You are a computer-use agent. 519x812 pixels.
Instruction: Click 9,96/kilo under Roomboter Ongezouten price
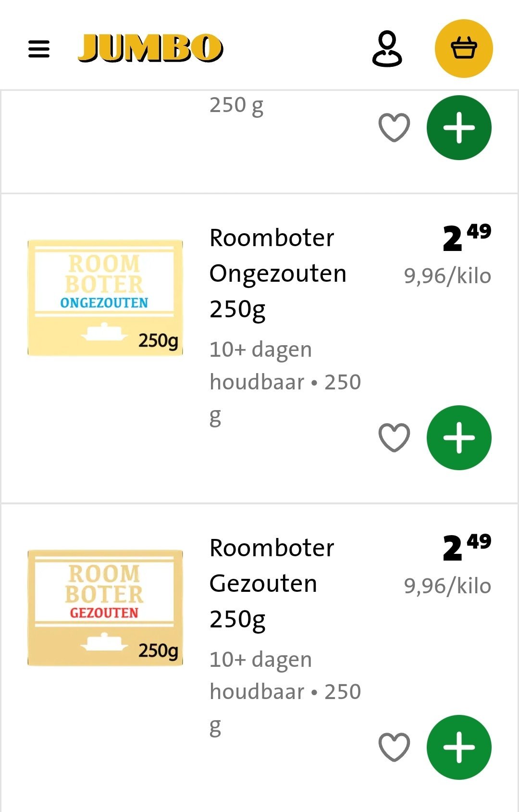[447, 276]
